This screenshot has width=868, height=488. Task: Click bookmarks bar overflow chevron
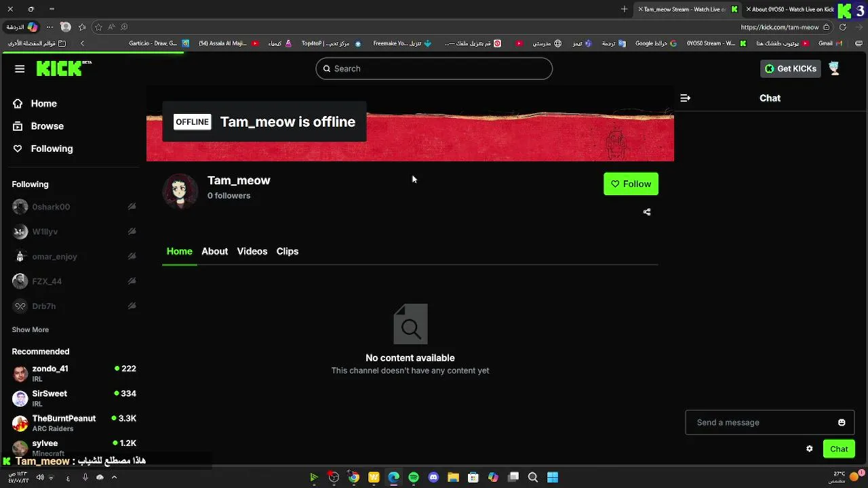82,43
